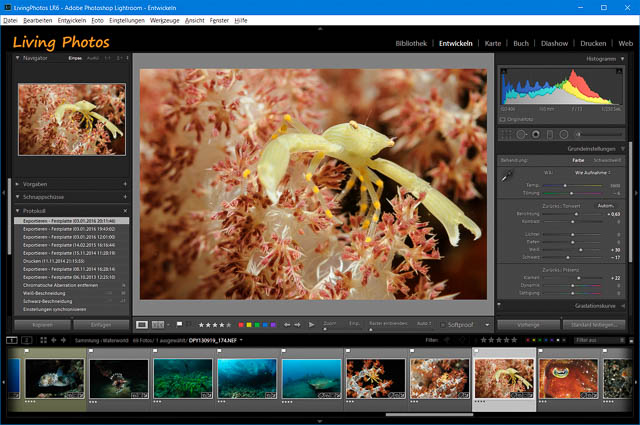Select the spot removal tool

click(x=521, y=134)
